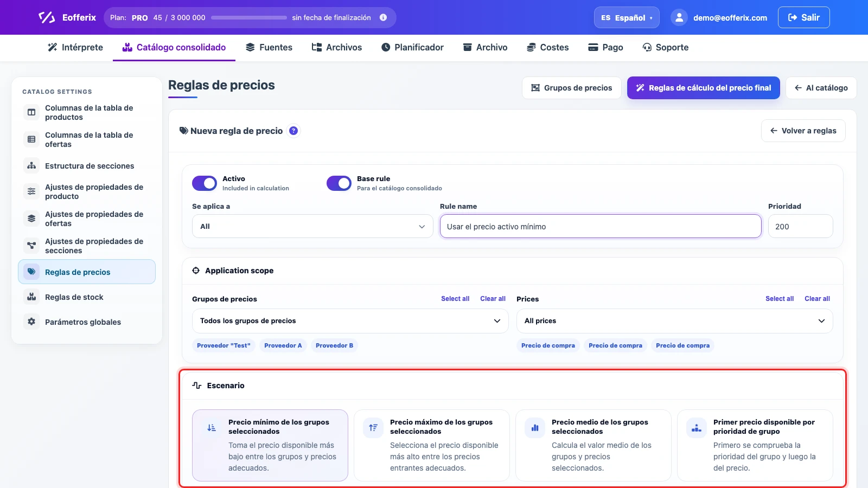Click Clear all for Prices
Viewport: 868px width, 488px height.
[817, 299]
